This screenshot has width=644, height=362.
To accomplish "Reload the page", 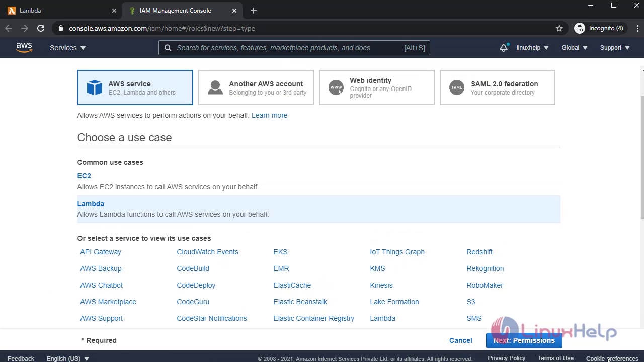I will [x=41, y=28].
